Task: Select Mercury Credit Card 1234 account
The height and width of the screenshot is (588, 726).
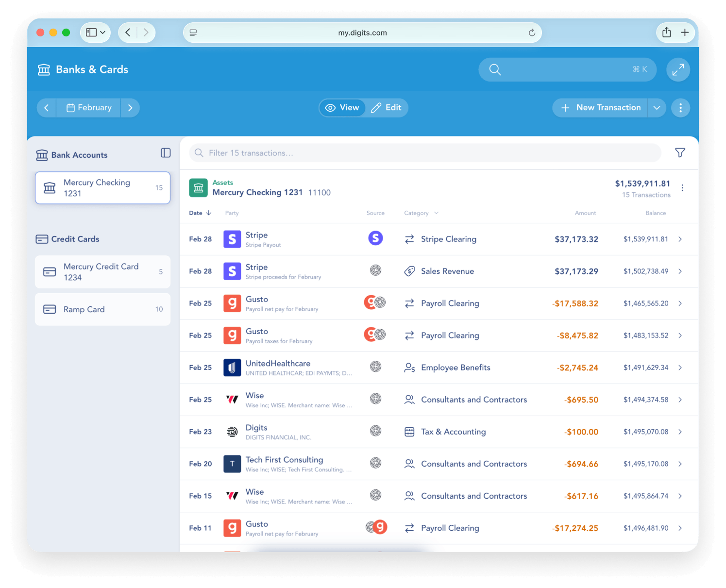Action: tap(102, 272)
